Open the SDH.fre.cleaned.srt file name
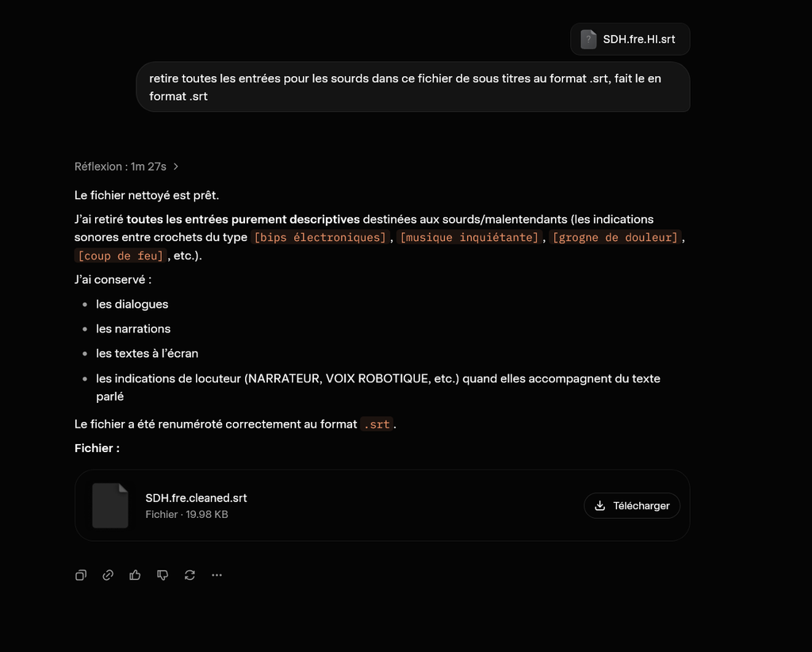 pos(197,497)
